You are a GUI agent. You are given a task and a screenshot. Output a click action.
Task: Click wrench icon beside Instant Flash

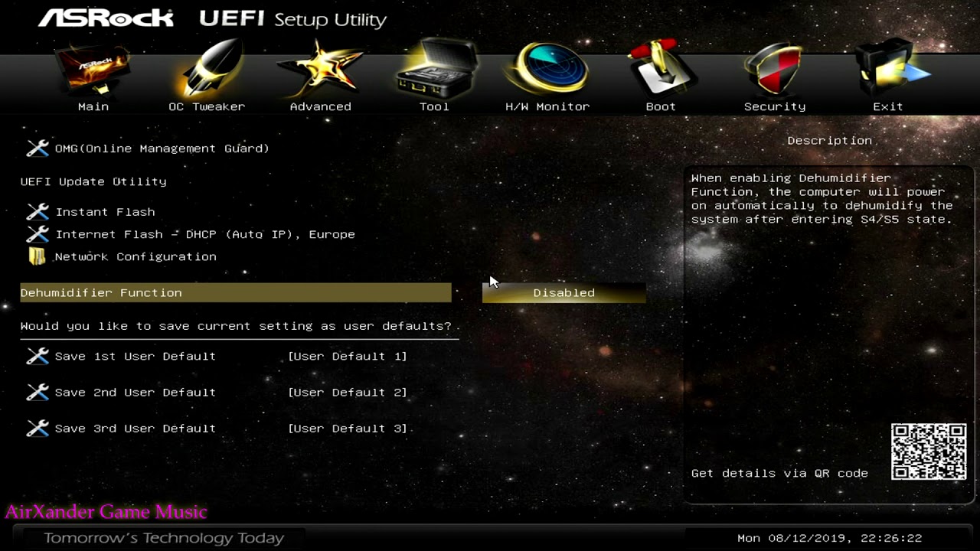(x=38, y=212)
